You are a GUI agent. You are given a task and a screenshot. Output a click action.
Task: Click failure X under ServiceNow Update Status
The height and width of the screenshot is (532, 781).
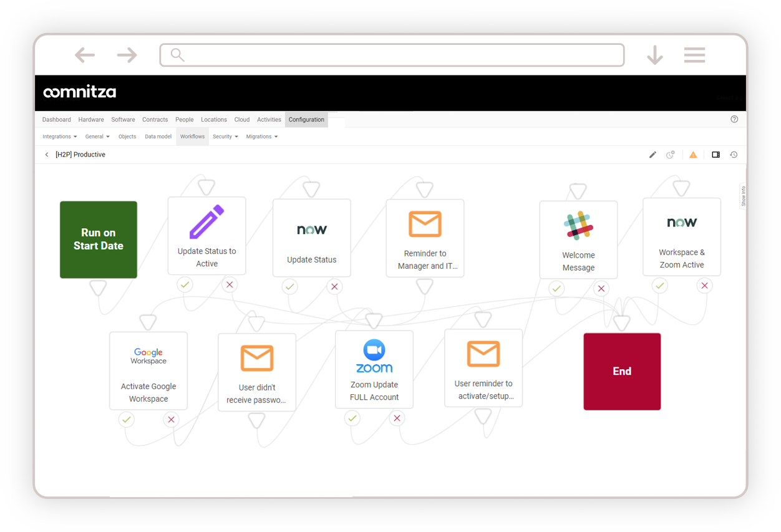[x=334, y=287]
